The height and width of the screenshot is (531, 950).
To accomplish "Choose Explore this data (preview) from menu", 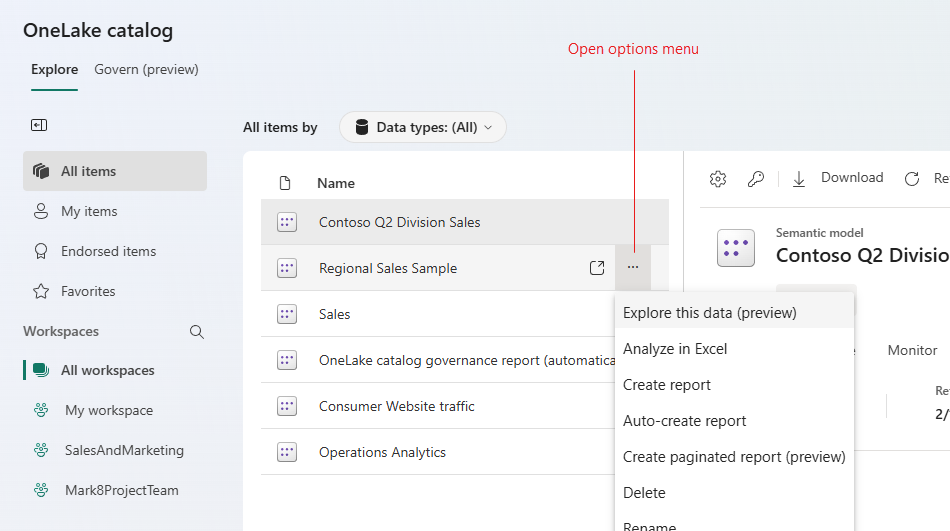I will coord(709,313).
